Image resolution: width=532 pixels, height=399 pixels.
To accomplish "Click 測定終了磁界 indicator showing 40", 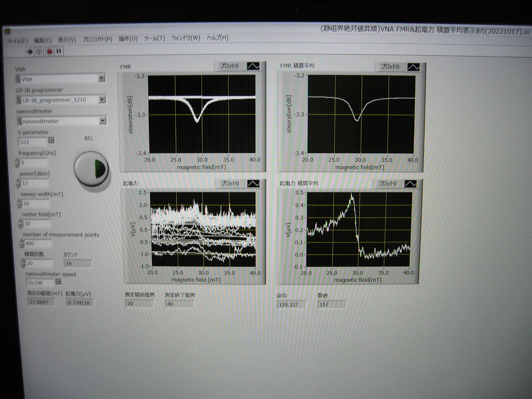I will (x=180, y=304).
